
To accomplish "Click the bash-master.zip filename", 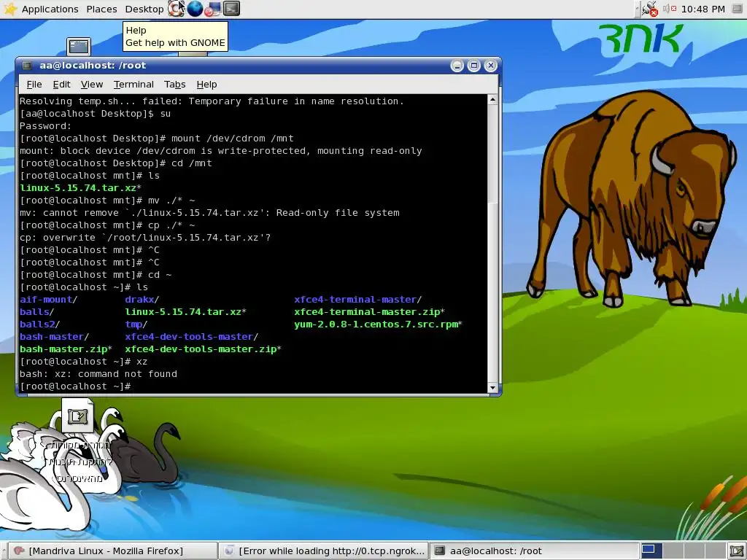I will click(63, 349).
